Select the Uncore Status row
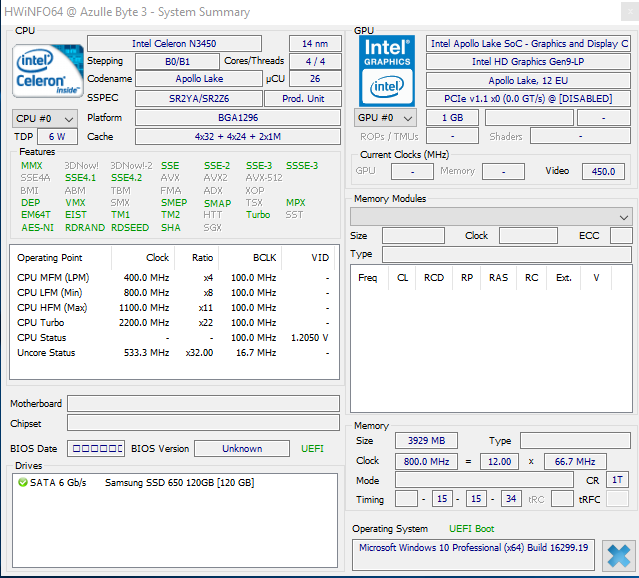 [x=174, y=353]
